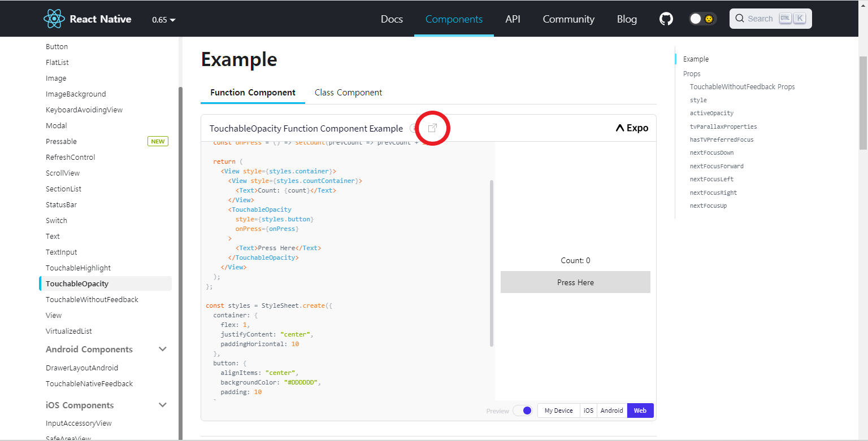Open snack in new window icon
This screenshot has width=868, height=441.
[x=432, y=128]
